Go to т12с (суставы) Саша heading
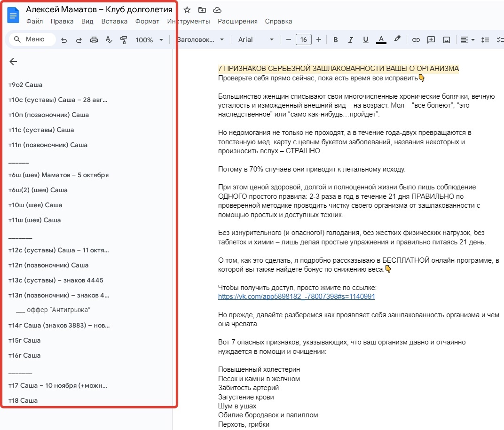 point(58,250)
